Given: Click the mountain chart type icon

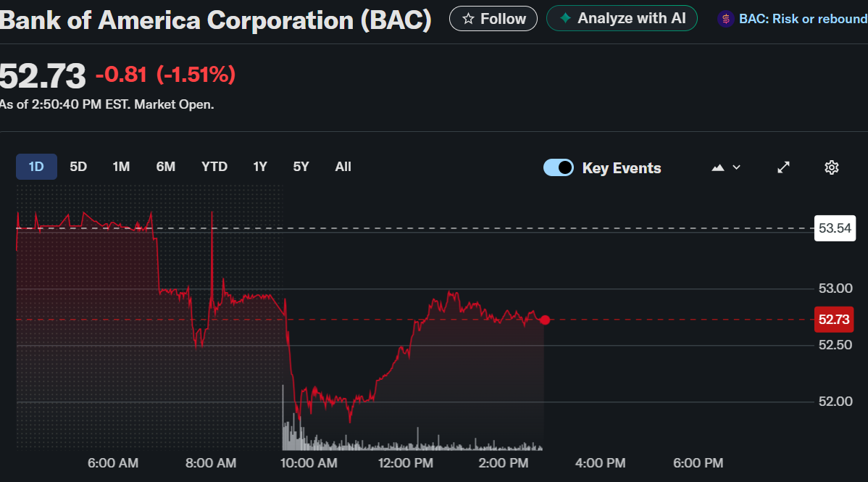Looking at the screenshot, I should pos(718,167).
